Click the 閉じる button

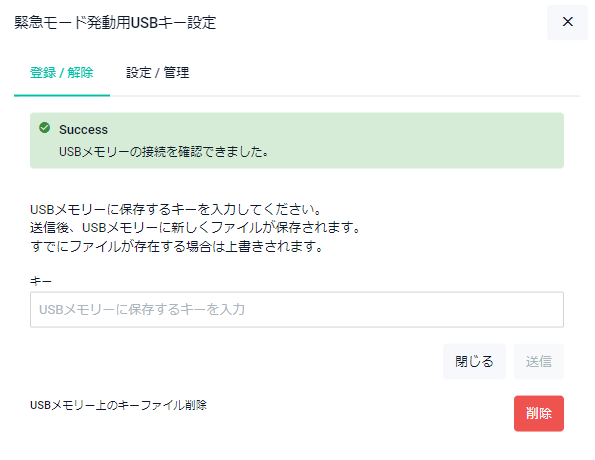pyautogui.click(x=474, y=361)
